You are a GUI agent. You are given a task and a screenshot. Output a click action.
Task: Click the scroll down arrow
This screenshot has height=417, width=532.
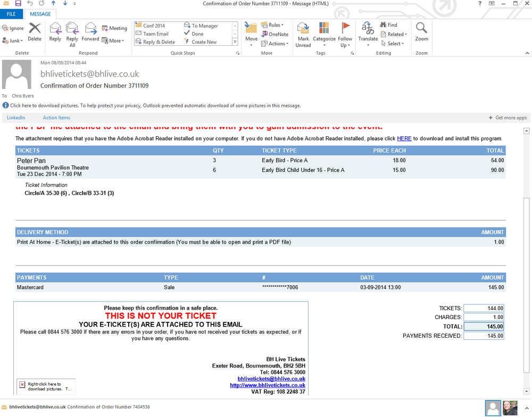pyautogui.click(x=527, y=391)
